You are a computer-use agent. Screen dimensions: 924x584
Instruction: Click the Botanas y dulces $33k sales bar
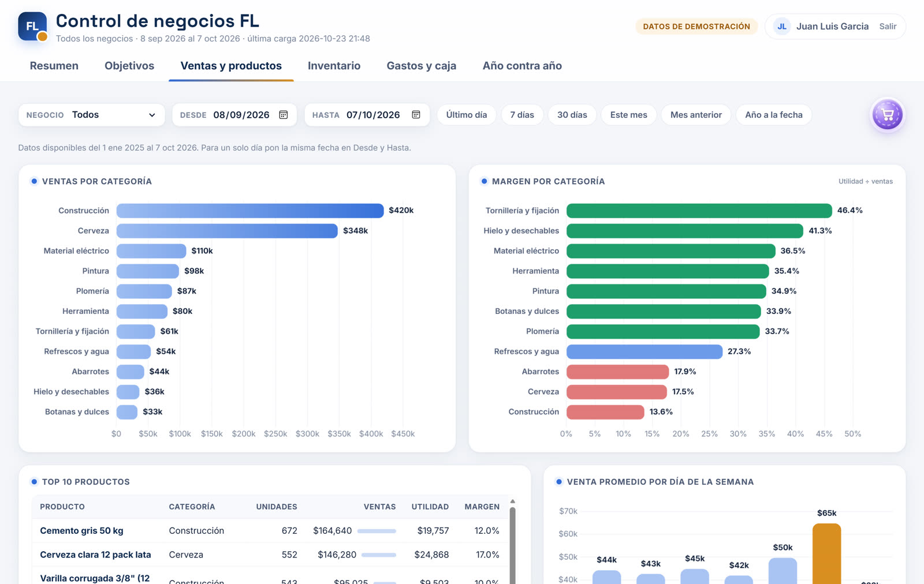(x=127, y=412)
